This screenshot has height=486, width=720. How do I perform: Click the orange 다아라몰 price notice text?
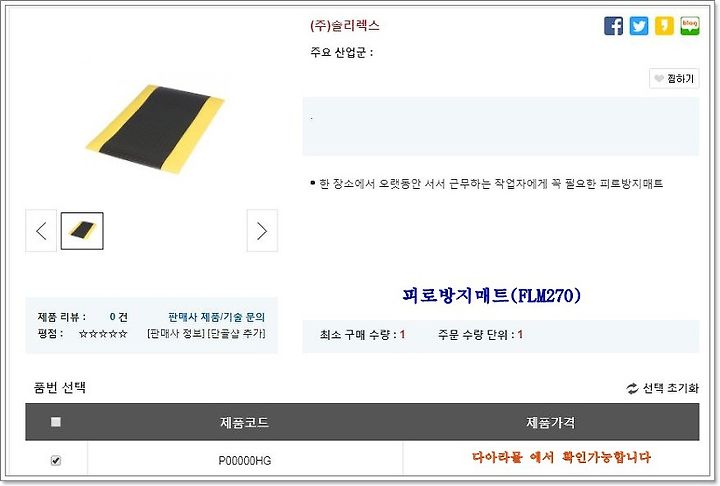(561, 458)
